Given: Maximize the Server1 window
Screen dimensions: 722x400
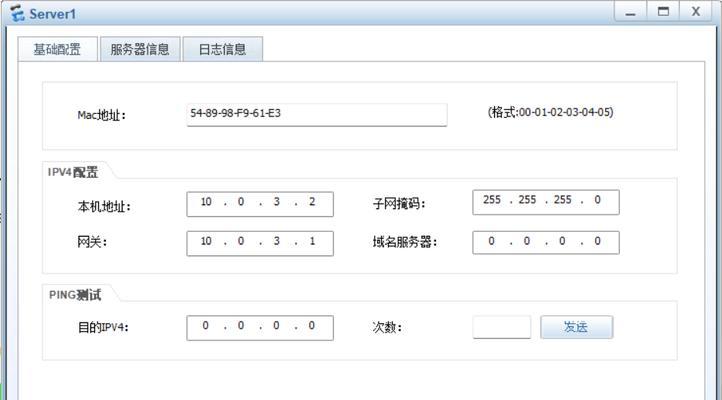Looking at the screenshot, I should [663, 12].
